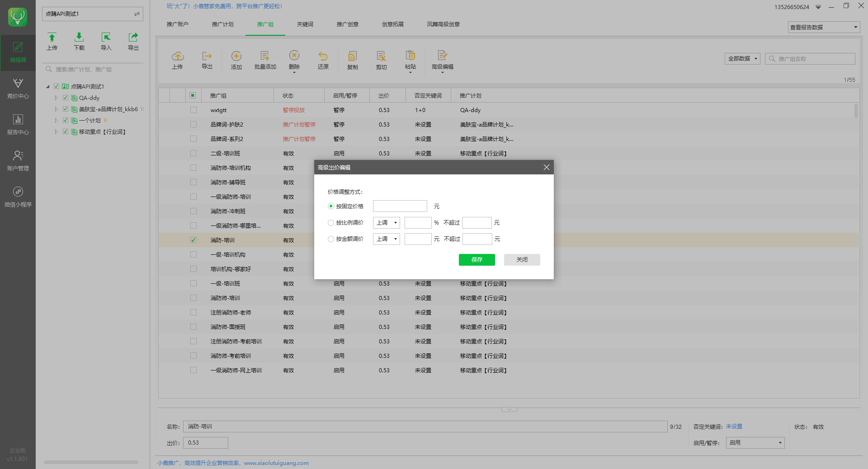Image resolution: width=868 pixels, height=469 pixels.
Task: Toggle the 点睛API测试1 root tree checkbox
Action: 57,86
